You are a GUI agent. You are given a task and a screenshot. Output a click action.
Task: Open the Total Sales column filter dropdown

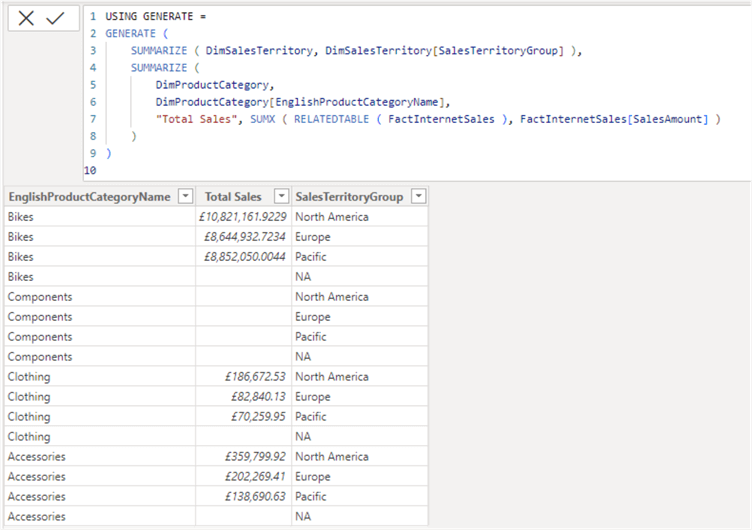[x=281, y=196]
